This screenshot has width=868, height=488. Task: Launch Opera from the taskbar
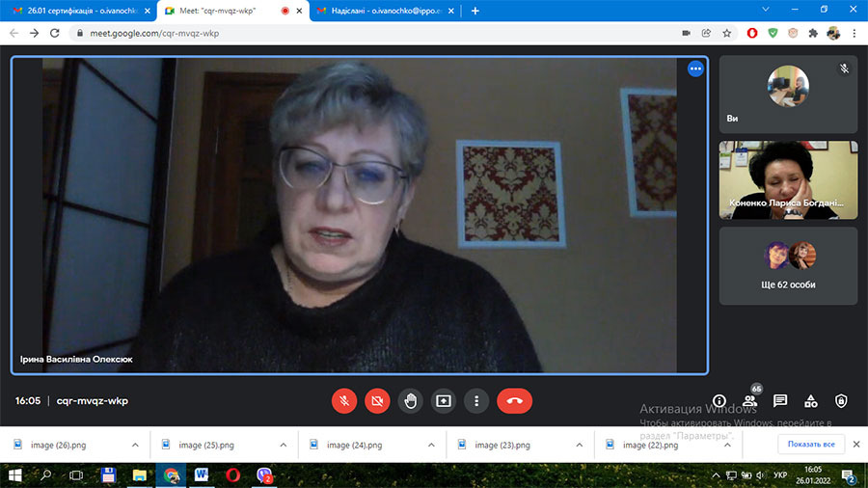pyautogui.click(x=232, y=475)
